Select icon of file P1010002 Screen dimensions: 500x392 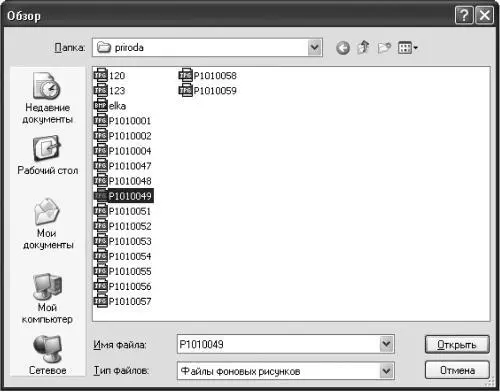click(101, 136)
